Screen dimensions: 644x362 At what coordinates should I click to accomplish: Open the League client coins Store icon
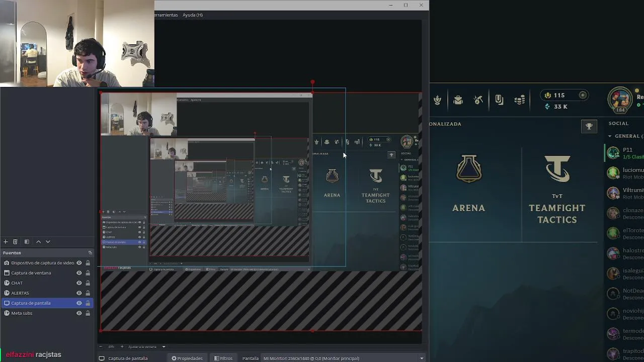click(x=520, y=100)
